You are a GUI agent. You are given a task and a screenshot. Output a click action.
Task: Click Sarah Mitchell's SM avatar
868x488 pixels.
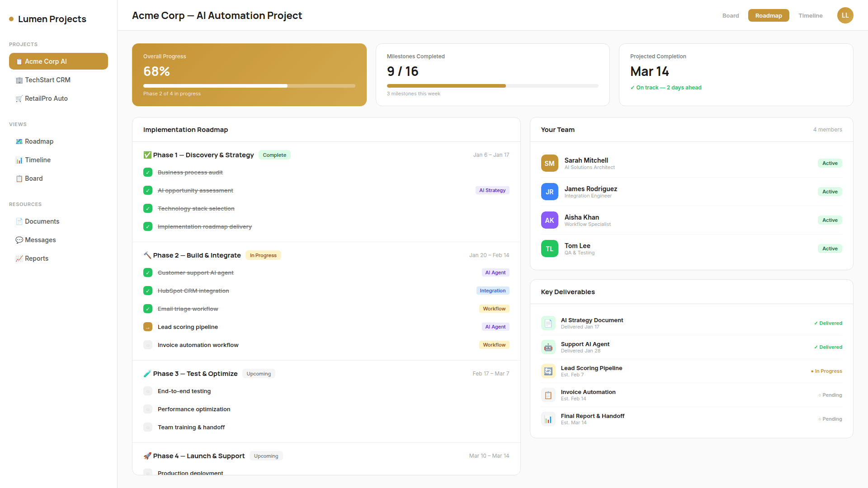549,163
